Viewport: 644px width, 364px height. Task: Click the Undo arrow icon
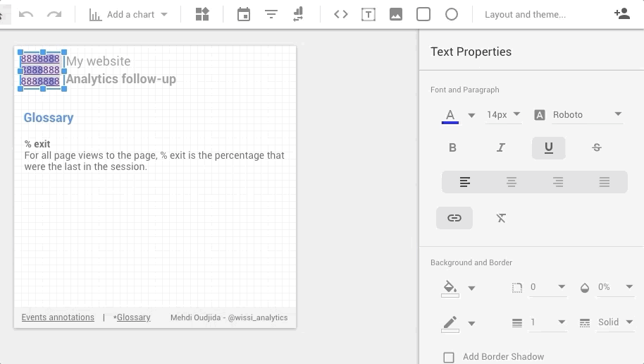[x=26, y=14]
